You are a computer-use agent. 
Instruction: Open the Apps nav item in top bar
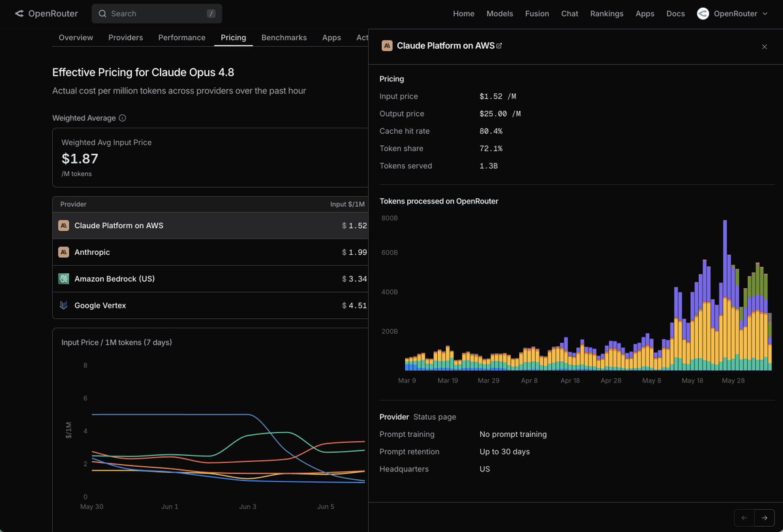pyautogui.click(x=645, y=14)
